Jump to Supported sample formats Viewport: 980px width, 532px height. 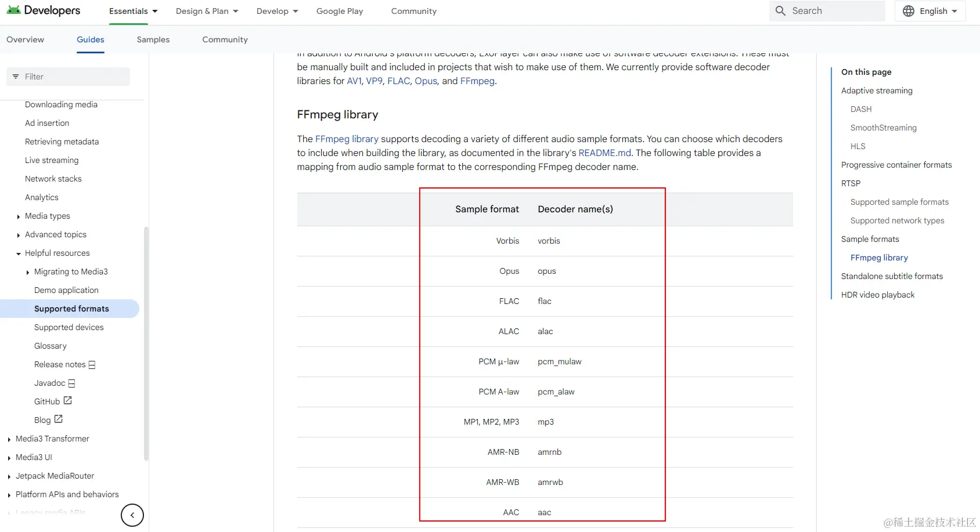[900, 202]
